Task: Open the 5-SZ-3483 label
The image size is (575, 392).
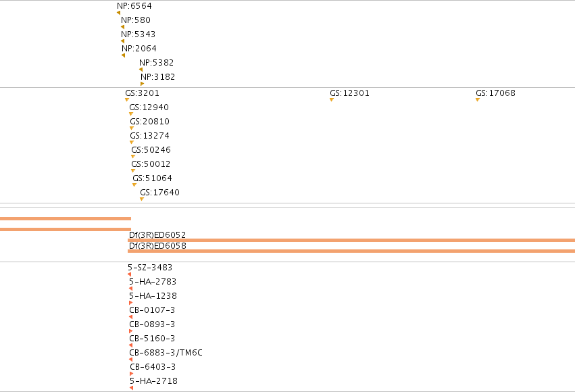Action: pos(150,268)
